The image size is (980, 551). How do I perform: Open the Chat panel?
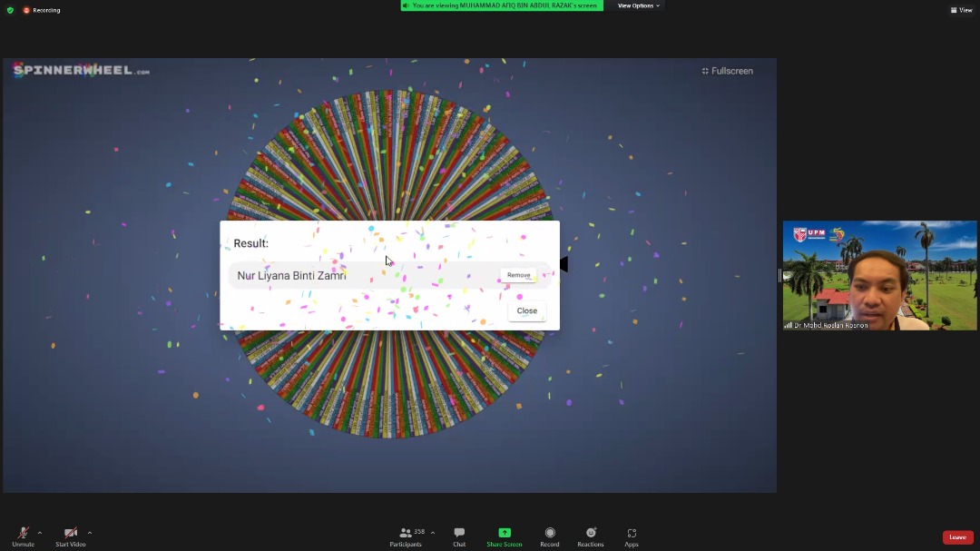tap(459, 536)
